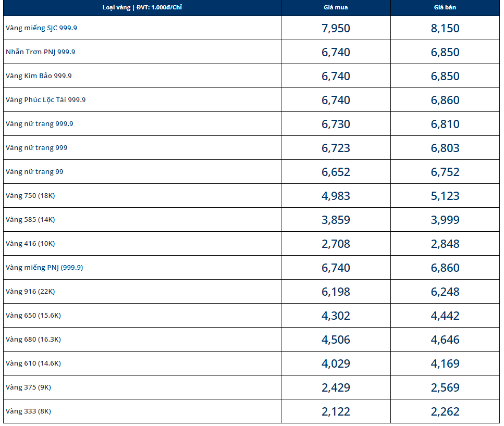Select 'Vàng 333 (8K)' row label
The height and width of the screenshot is (426, 504).
pos(28,411)
